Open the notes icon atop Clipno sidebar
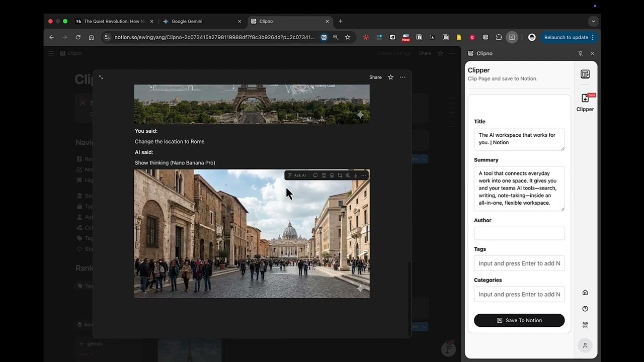The height and width of the screenshot is (362, 644). pyautogui.click(x=585, y=74)
